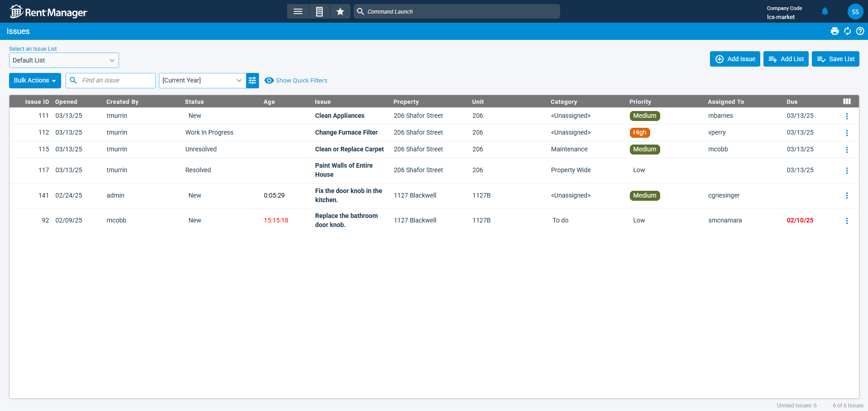The width and height of the screenshot is (868, 411).
Task: Open the SS user profile avatar
Action: (855, 11)
